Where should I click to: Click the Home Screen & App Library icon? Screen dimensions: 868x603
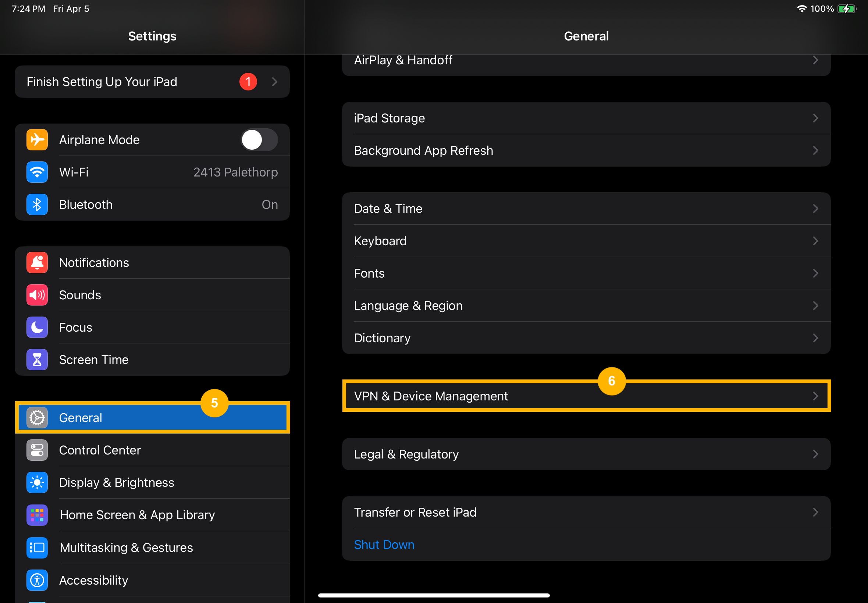37,515
